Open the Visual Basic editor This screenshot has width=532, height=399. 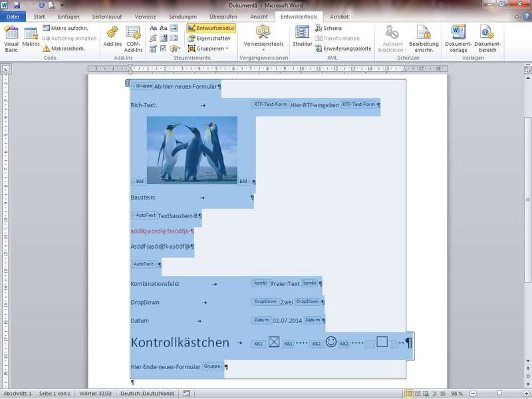11,37
